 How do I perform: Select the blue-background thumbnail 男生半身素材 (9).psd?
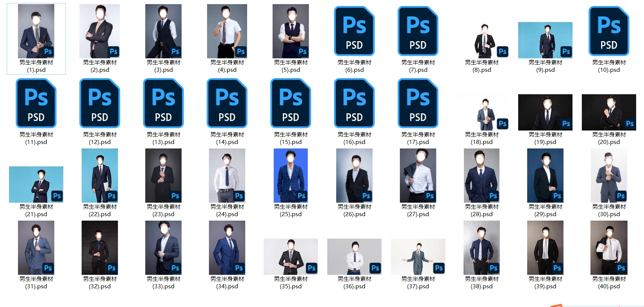545,40
